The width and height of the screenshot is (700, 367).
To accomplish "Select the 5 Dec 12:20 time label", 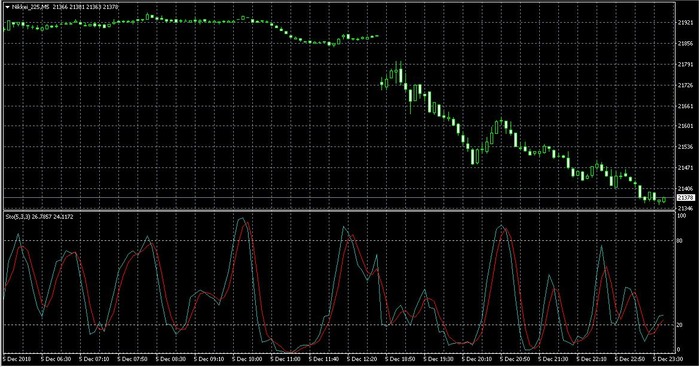I will pyautogui.click(x=362, y=359).
